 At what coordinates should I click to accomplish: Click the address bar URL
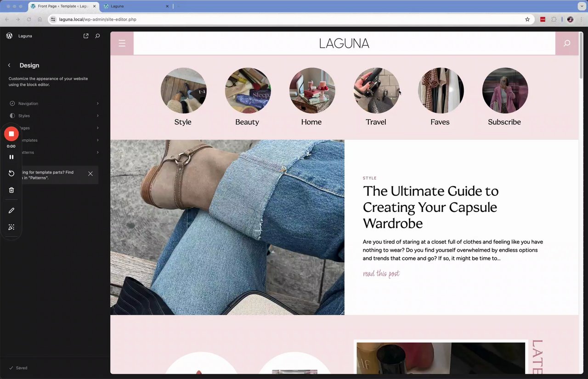click(97, 19)
